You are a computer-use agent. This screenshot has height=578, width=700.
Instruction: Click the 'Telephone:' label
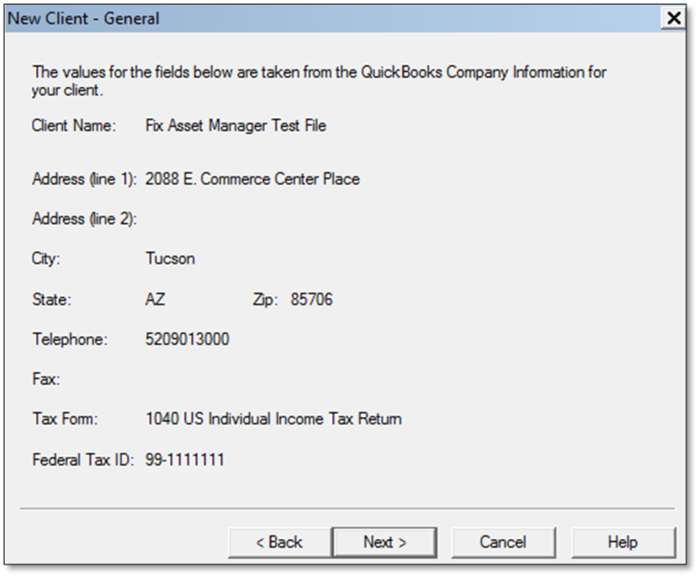tap(70, 339)
